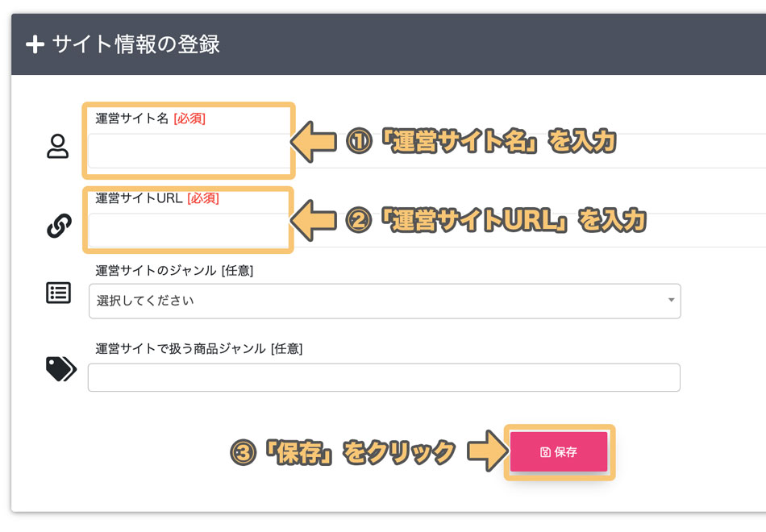Focus the 運営サイト名 input field
Image resolution: width=766 pixels, height=532 pixels.
pos(427,151)
